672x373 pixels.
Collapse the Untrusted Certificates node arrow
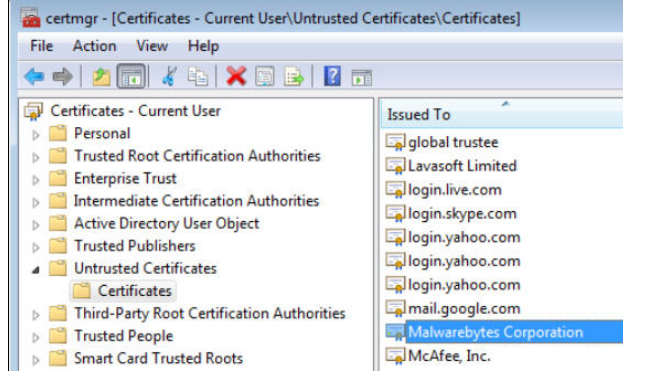[x=36, y=270]
